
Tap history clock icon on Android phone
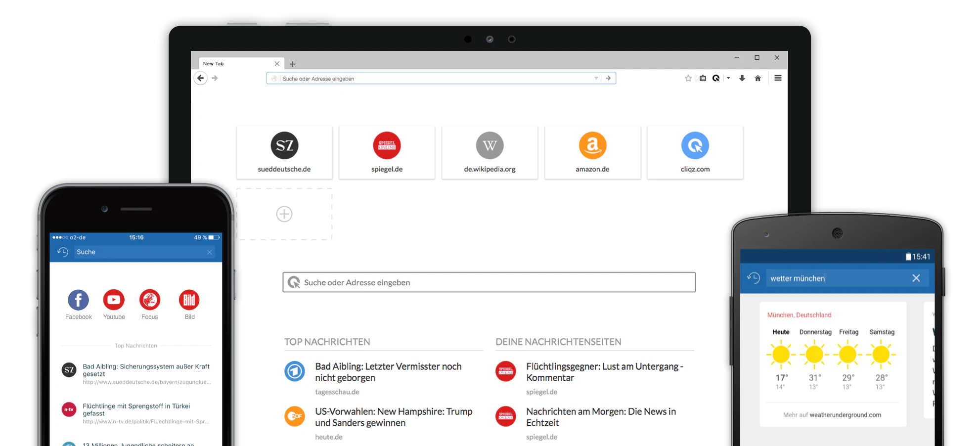click(753, 278)
